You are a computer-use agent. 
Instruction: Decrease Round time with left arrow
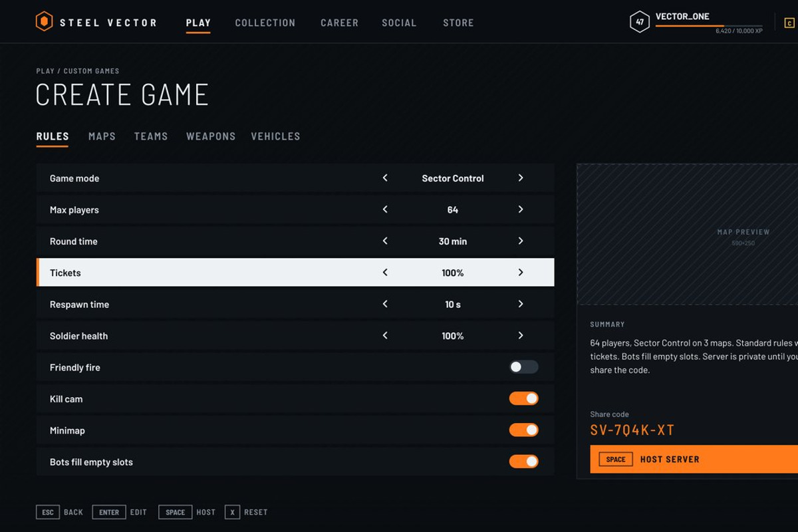[385, 241]
